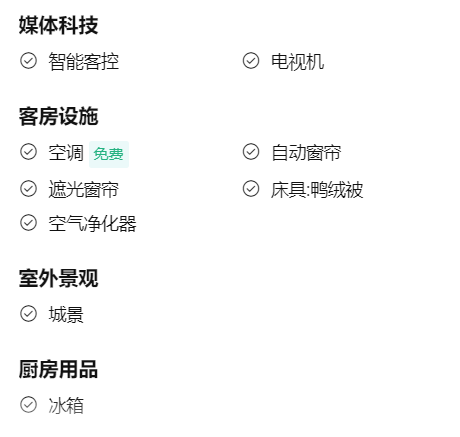Click the check icon next to 空气净化器
Viewport: 460px width, 437px height.
[x=28, y=223]
